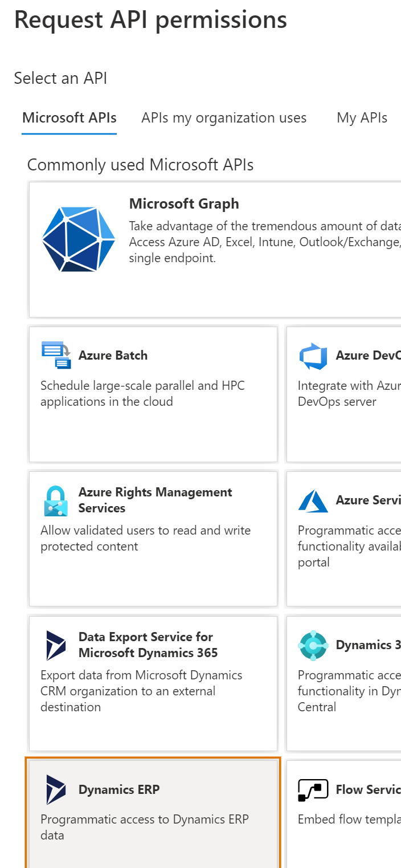
Task: Click the Dynamics 365 Business Central icon
Action: [313, 645]
